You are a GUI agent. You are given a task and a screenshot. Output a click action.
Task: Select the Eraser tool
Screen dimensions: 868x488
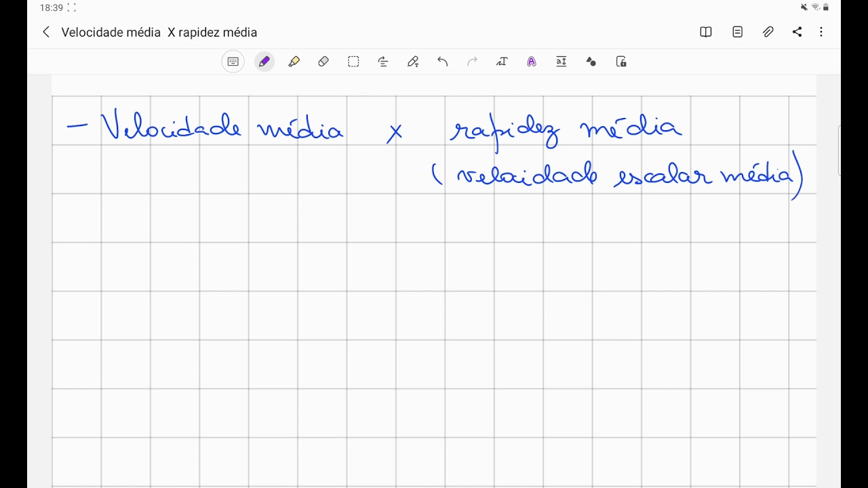[323, 62]
